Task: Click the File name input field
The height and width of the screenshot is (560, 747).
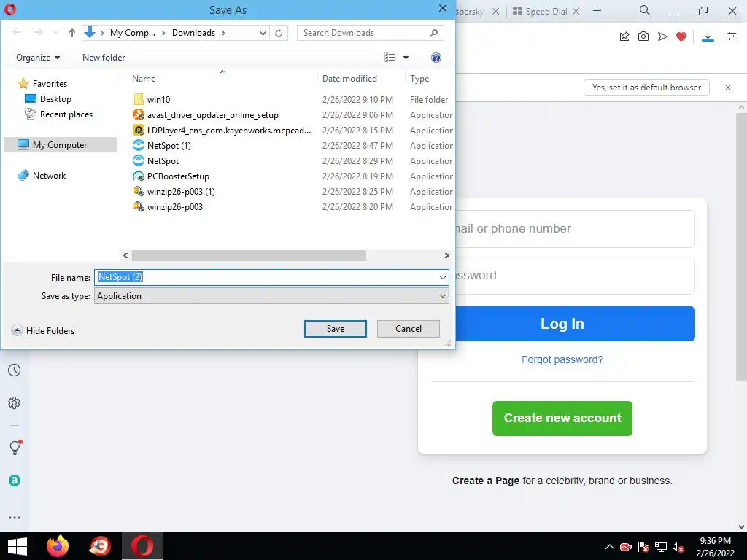Action: (266, 278)
